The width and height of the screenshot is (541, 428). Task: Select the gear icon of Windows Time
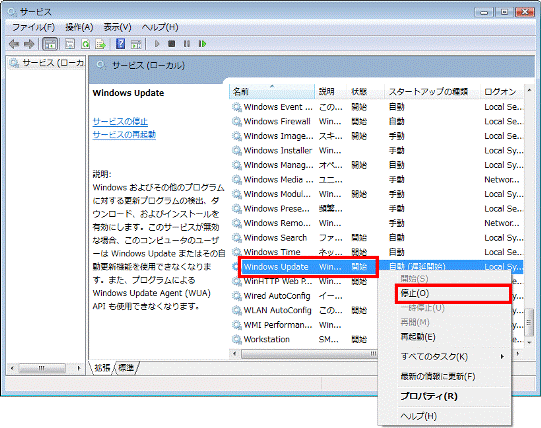pos(237,252)
